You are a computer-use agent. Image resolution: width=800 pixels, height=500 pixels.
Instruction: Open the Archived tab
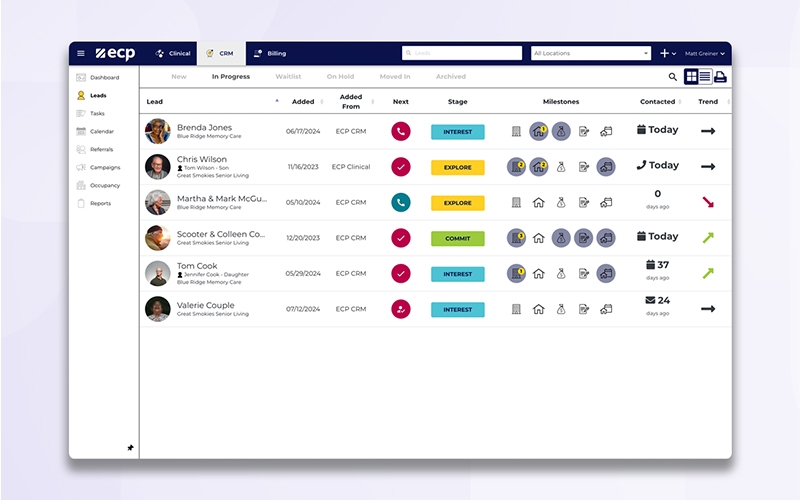pos(451,77)
